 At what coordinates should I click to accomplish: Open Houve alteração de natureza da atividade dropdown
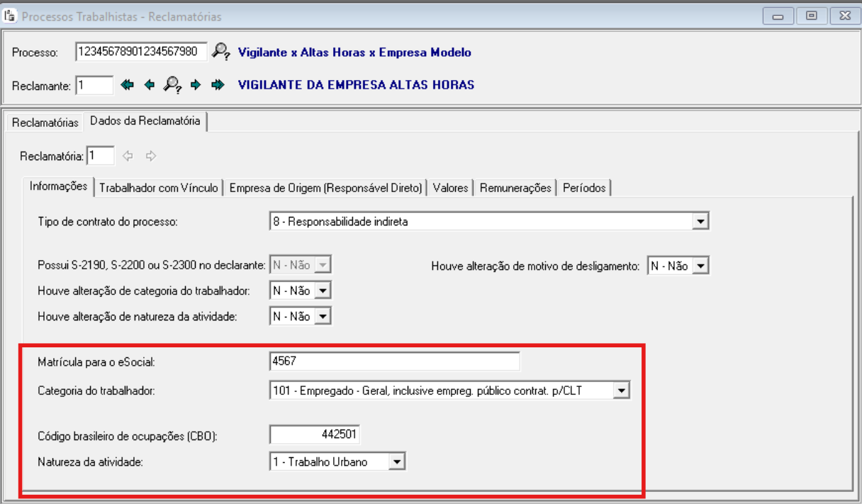point(323,316)
